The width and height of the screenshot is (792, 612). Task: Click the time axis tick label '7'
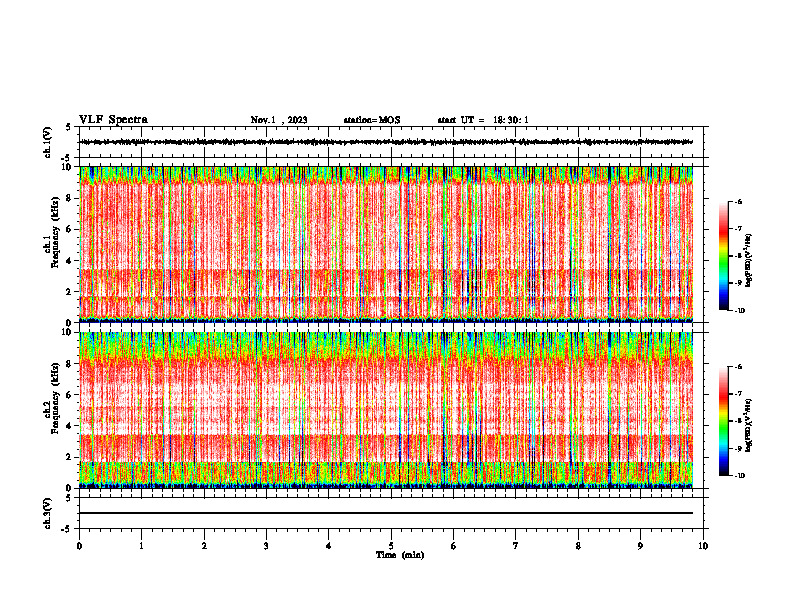(x=516, y=546)
